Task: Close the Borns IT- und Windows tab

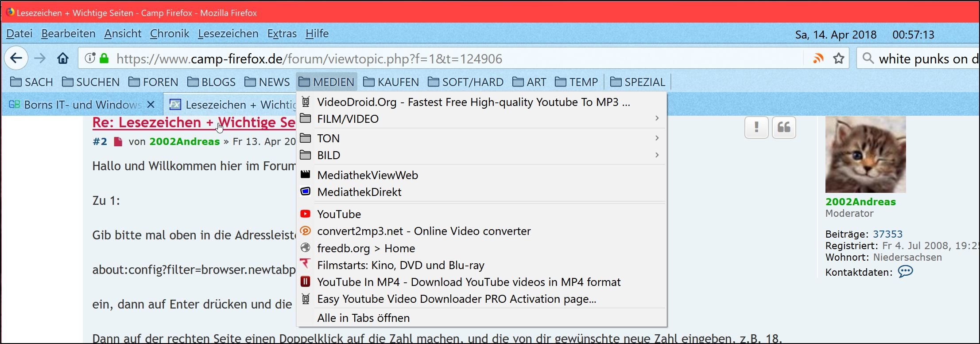Action: (151, 105)
